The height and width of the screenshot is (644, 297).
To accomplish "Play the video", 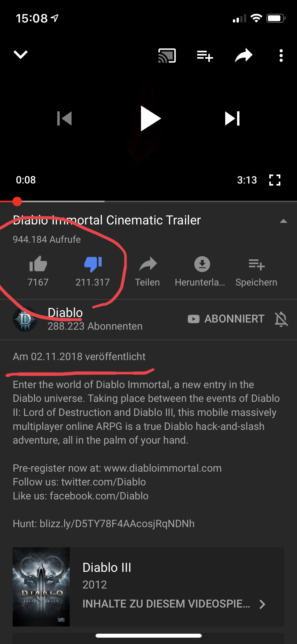I will (150, 118).
